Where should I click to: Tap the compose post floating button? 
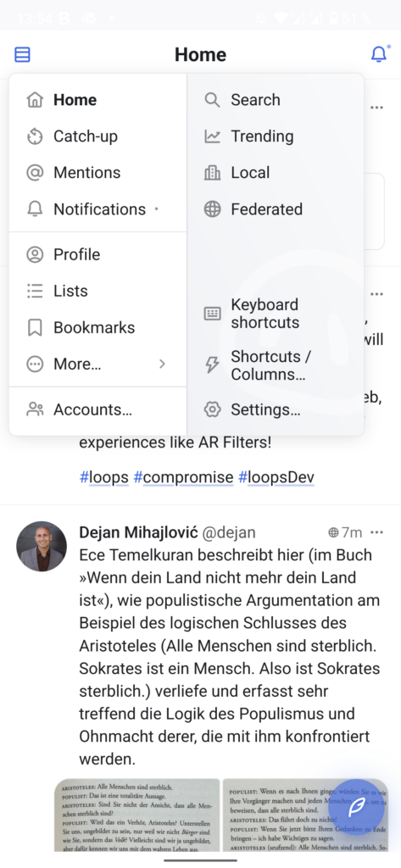356,807
